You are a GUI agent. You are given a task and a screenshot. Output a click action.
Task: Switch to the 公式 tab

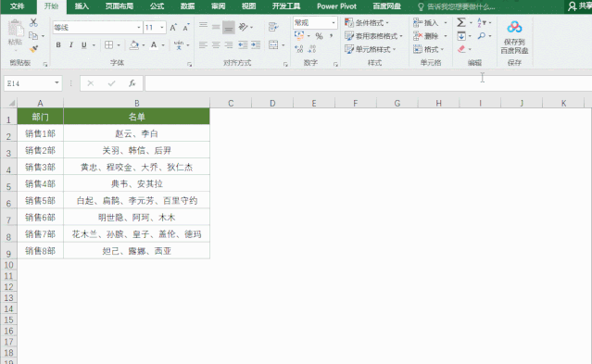click(157, 6)
